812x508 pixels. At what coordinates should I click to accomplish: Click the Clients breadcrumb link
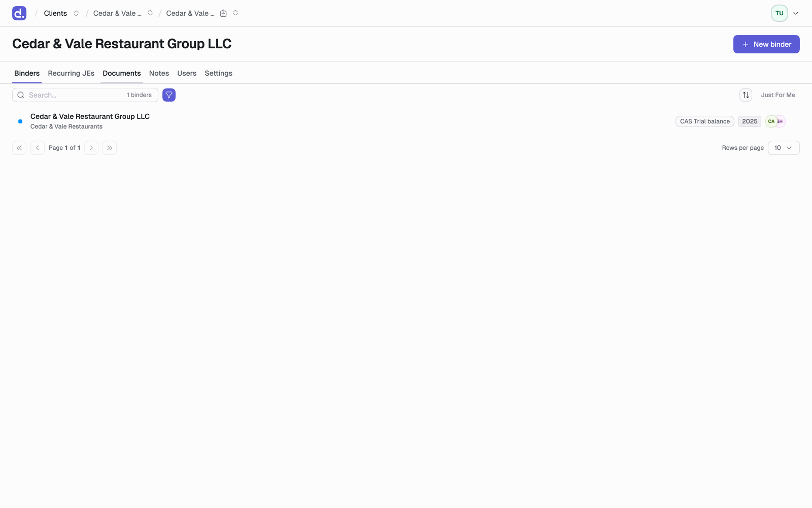click(55, 13)
